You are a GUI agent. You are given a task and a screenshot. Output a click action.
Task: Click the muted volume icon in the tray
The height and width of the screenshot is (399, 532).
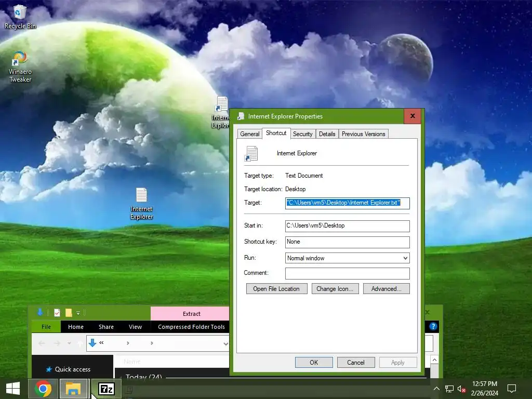[x=461, y=389]
